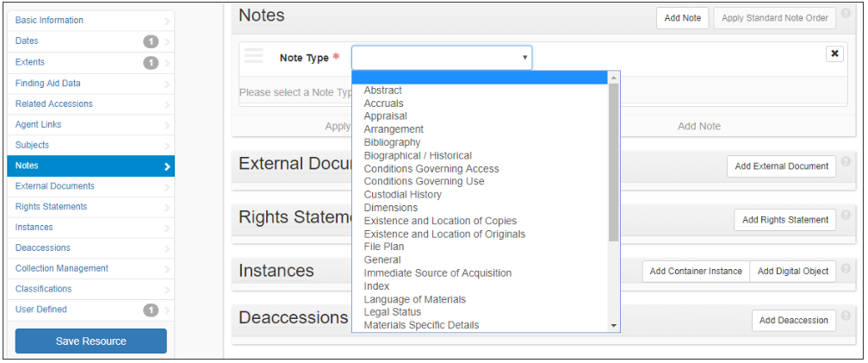This screenshot has width=868, height=363.
Task: Click the scroll-down arrow in dropdown list
Action: pos(613,326)
